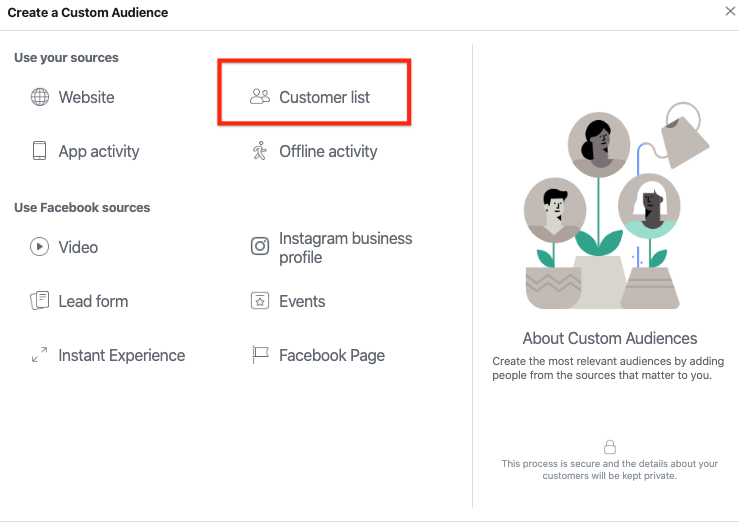The image size is (739, 523).
Task: Click the Offline activity walking person icon
Action: pos(260,151)
